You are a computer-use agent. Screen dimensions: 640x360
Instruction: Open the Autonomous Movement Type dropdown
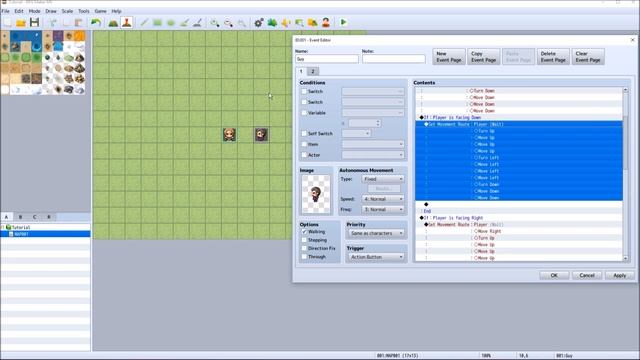click(383, 179)
